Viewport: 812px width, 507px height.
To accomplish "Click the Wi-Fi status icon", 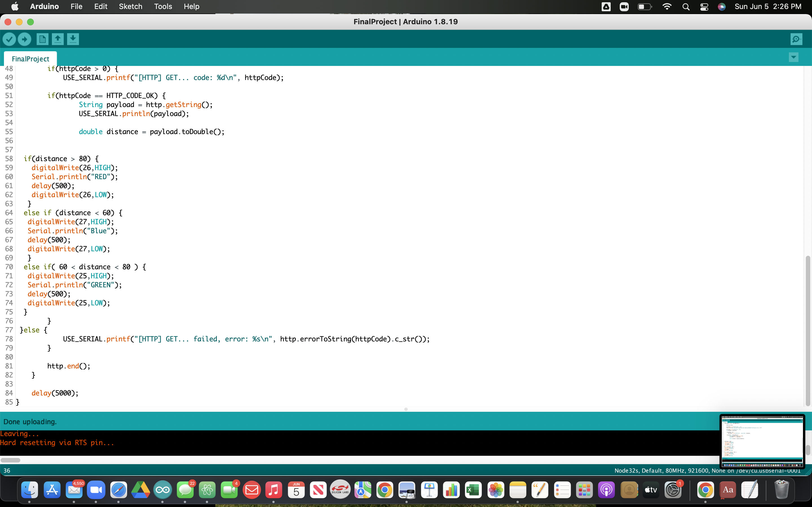I will (667, 7).
